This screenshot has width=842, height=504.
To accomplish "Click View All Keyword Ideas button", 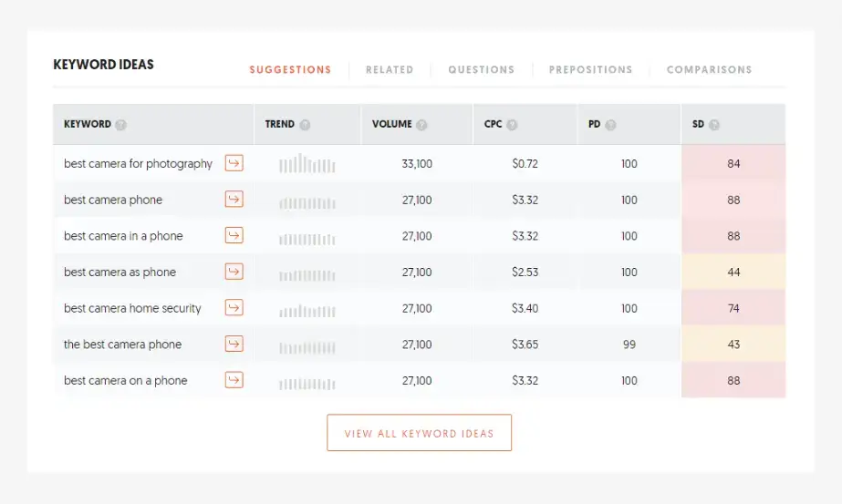I will 419,433.
